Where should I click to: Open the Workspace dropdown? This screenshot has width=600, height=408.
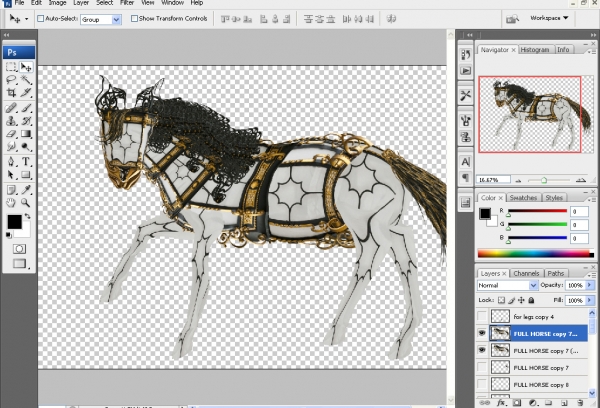549,18
